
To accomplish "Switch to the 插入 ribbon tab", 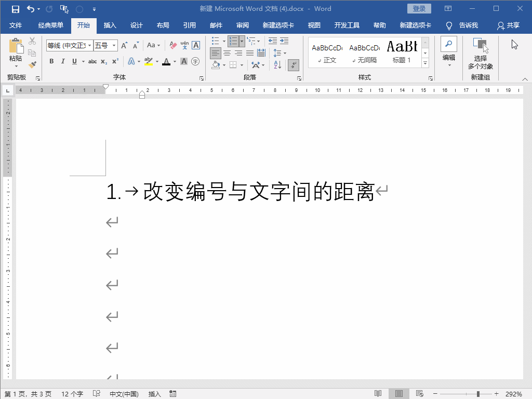I will (x=110, y=25).
